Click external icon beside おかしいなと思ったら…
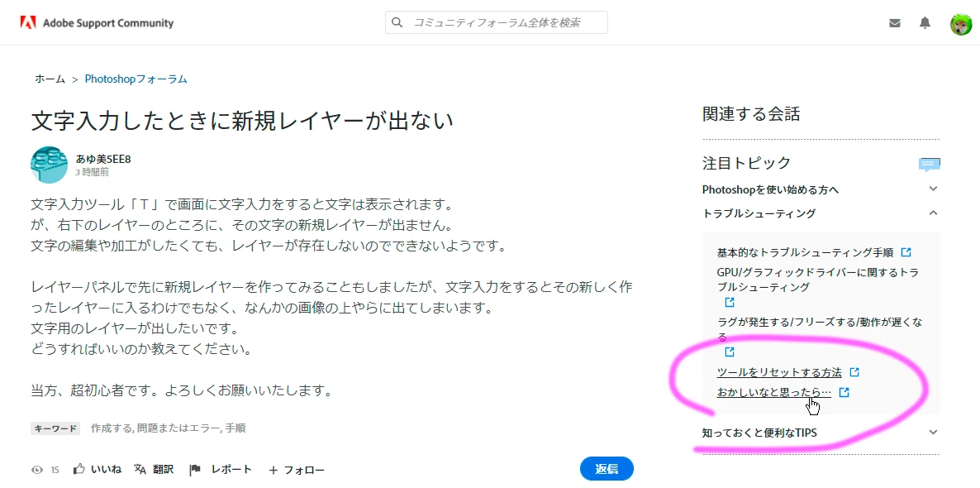 [844, 392]
